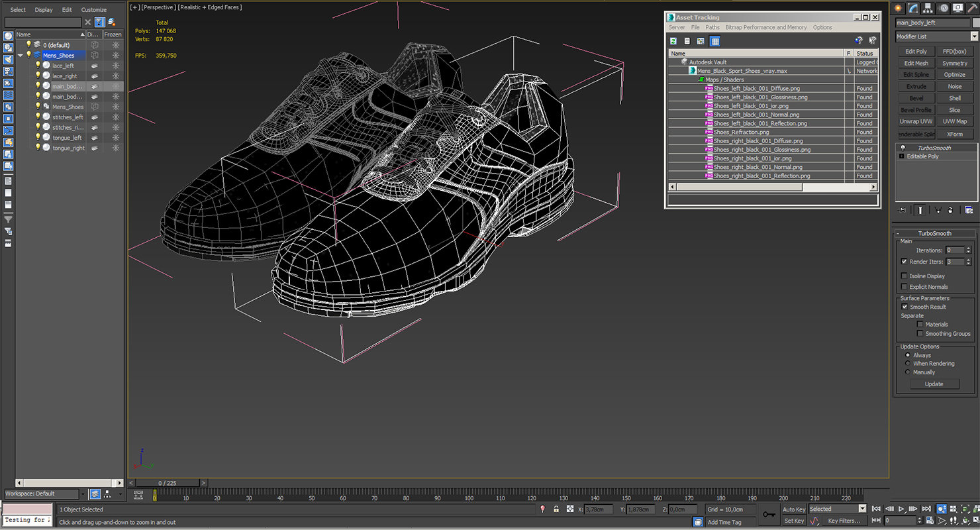Click Make Unique icon under the modifier stack

[938, 210]
